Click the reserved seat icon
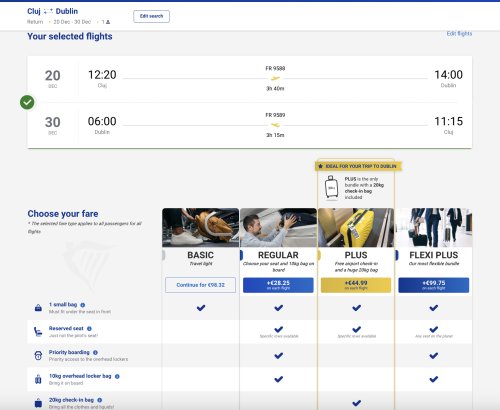Image resolution: width=500 pixels, height=410 pixels. pyautogui.click(x=38, y=331)
